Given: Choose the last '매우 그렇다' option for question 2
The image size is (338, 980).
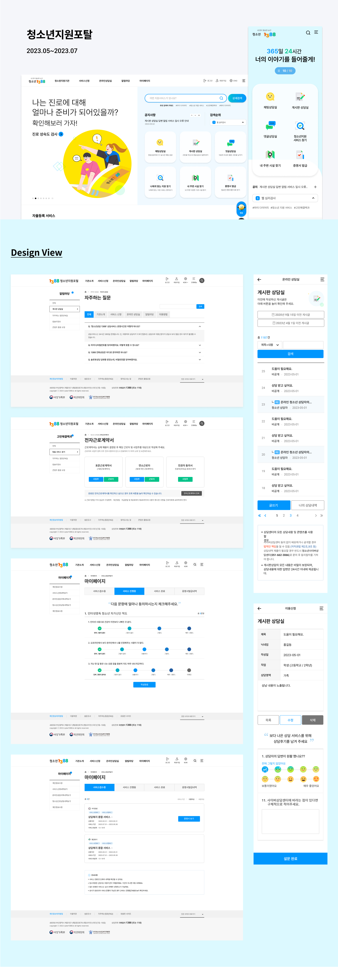Looking at the screenshot, I should point(189,649).
